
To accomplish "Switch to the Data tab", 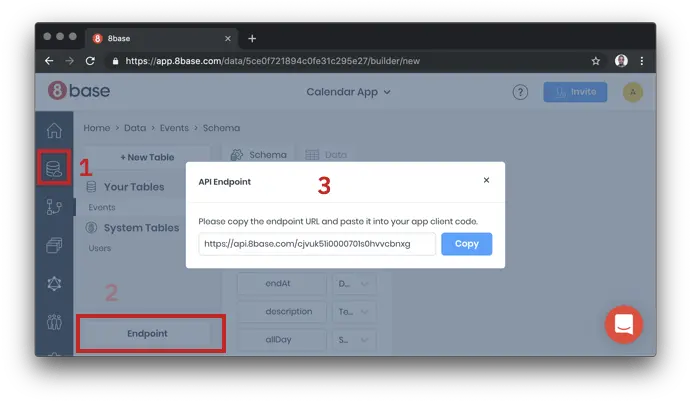I will click(327, 155).
